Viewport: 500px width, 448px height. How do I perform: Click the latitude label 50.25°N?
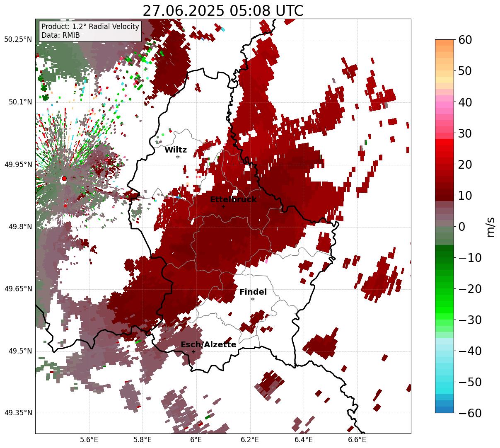pos(18,40)
